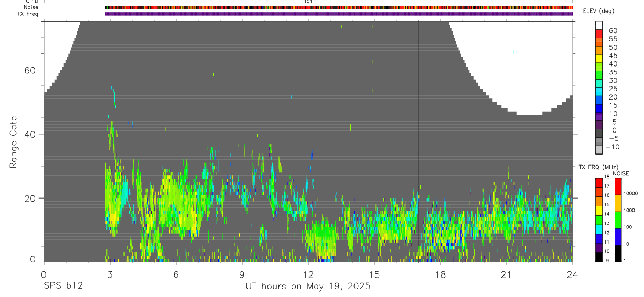Click the SPS b12 station label
The width and height of the screenshot is (644, 297).
pyautogui.click(x=63, y=287)
